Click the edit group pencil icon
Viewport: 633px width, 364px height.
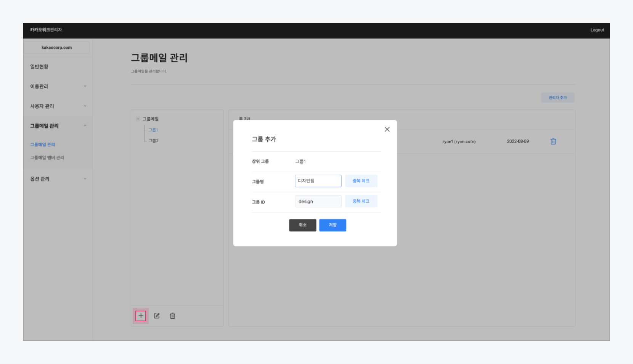click(157, 316)
